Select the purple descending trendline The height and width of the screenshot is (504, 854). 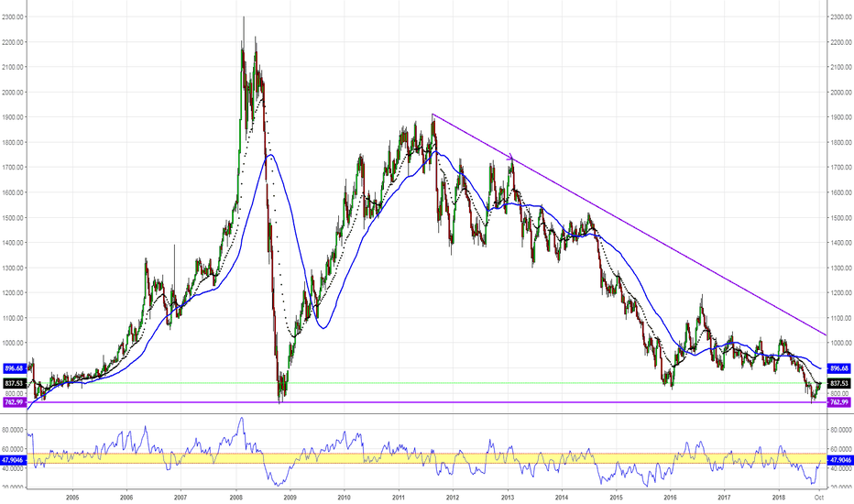pyautogui.click(x=630, y=224)
